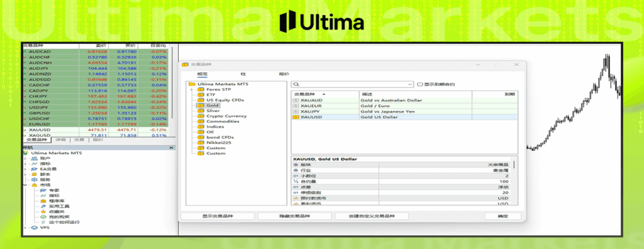The height and width of the screenshot is (249, 644).
Task: Click the Indices folder icon
Action: (201, 126)
